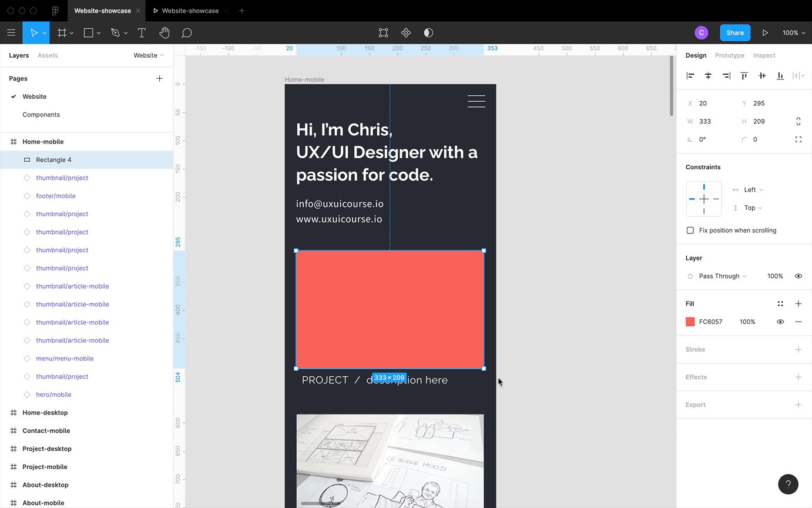Click the Edit Object icon
Viewport: 812px width, 508px height.
tap(383, 33)
